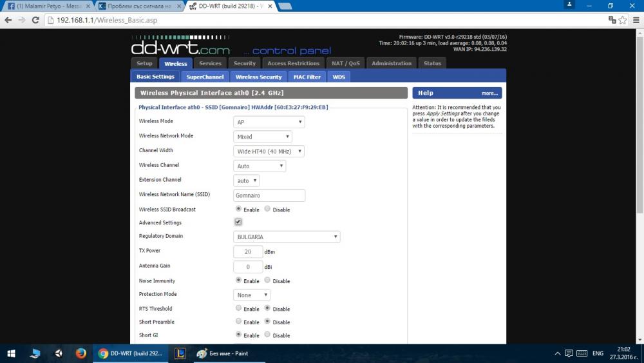Open the Security tab

coord(244,63)
